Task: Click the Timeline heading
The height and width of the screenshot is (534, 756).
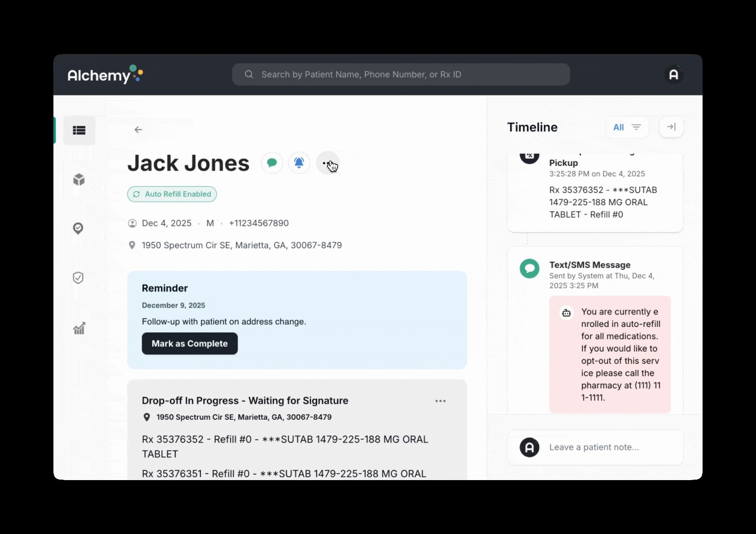Action: 532,127
